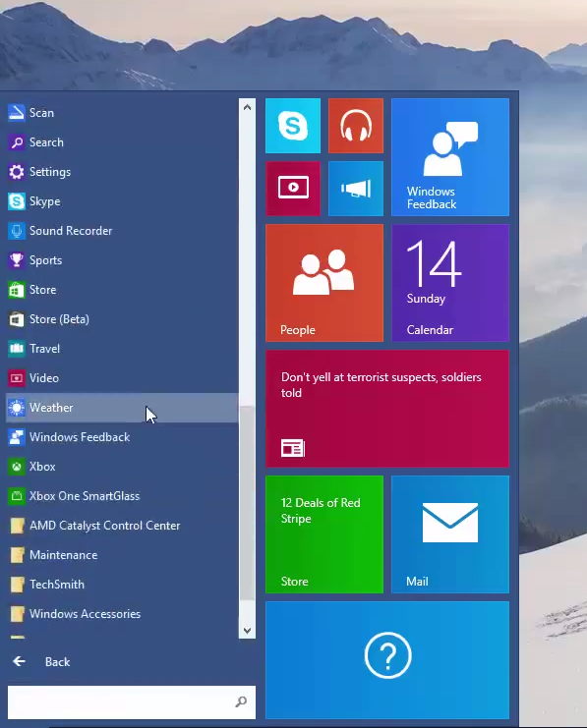Launch the Music headphones tile
The width and height of the screenshot is (587, 728).
click(356, 126)
